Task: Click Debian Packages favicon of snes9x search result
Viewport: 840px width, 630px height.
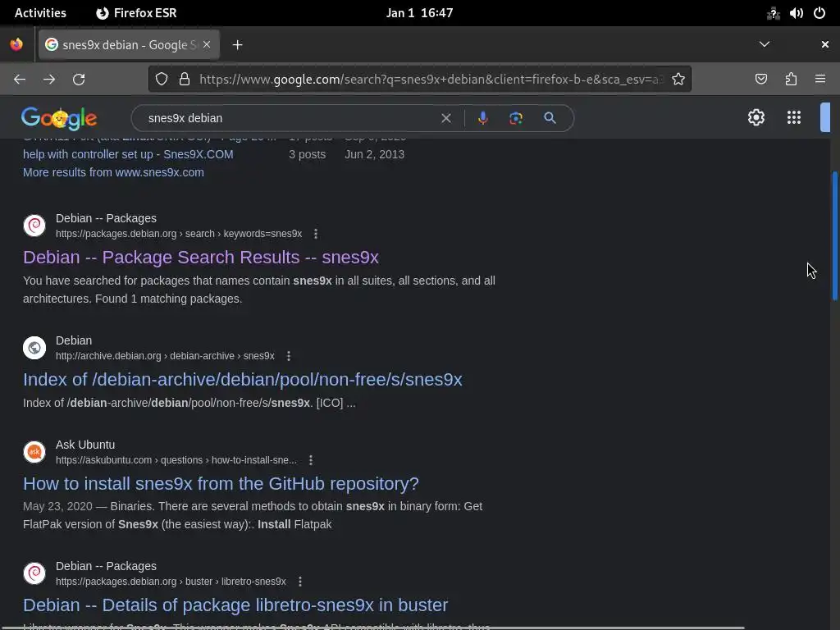Action: [x=34, y=226]
